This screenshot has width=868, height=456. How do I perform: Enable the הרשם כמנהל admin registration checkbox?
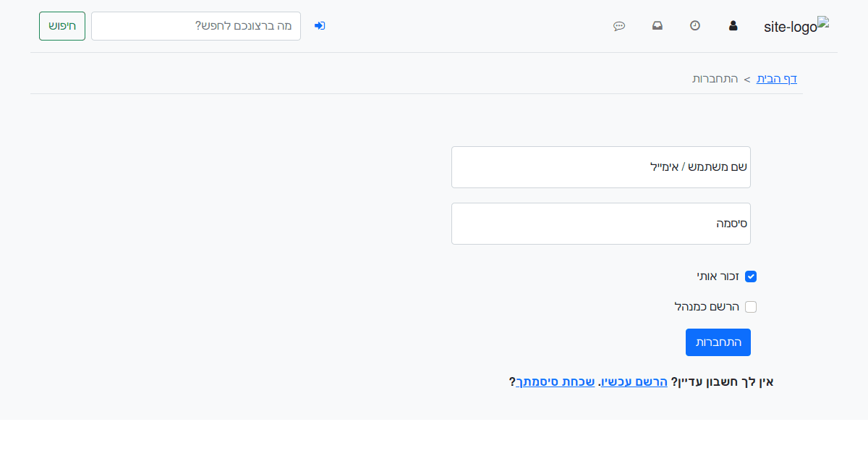point(751,306)
